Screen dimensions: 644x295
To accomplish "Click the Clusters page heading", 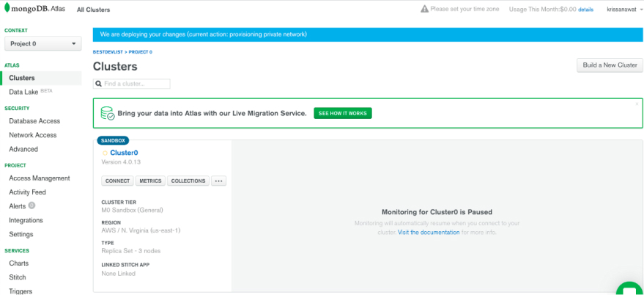I will 115,66.
